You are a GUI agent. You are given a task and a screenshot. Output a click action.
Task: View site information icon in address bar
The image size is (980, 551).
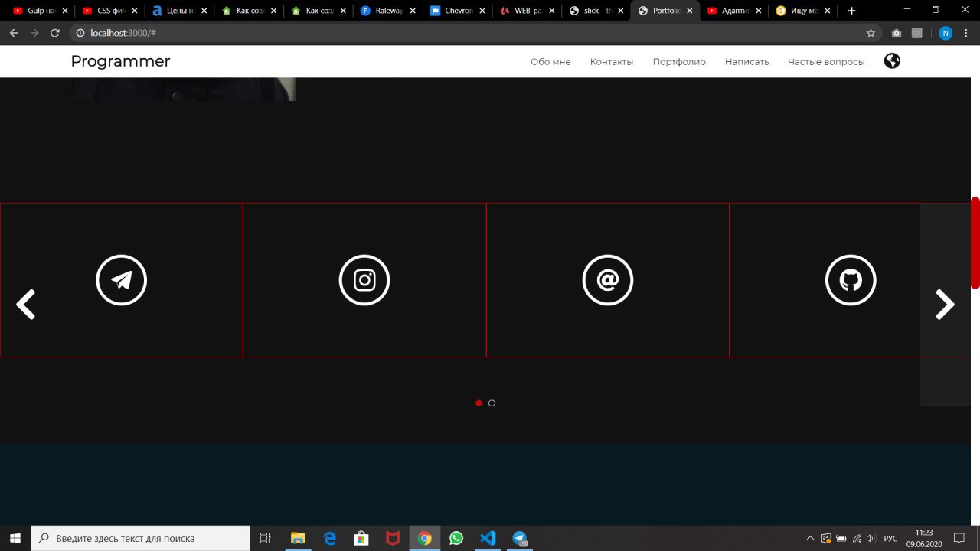point(80,33)
